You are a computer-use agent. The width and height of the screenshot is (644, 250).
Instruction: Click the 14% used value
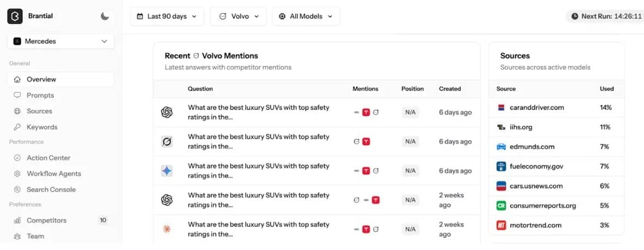pyautogui.click(x=605, y=108)
